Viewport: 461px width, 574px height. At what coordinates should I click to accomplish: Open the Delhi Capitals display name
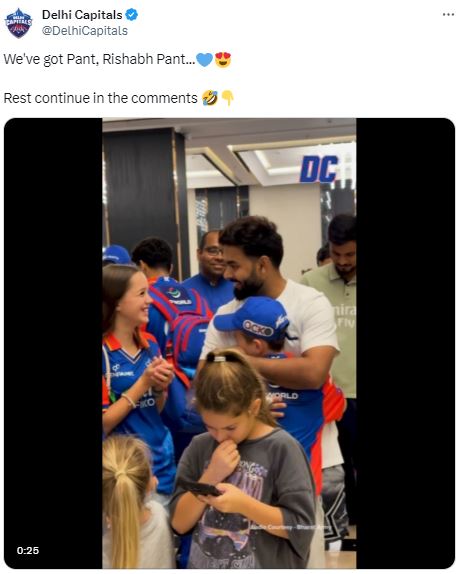[82, 15]
